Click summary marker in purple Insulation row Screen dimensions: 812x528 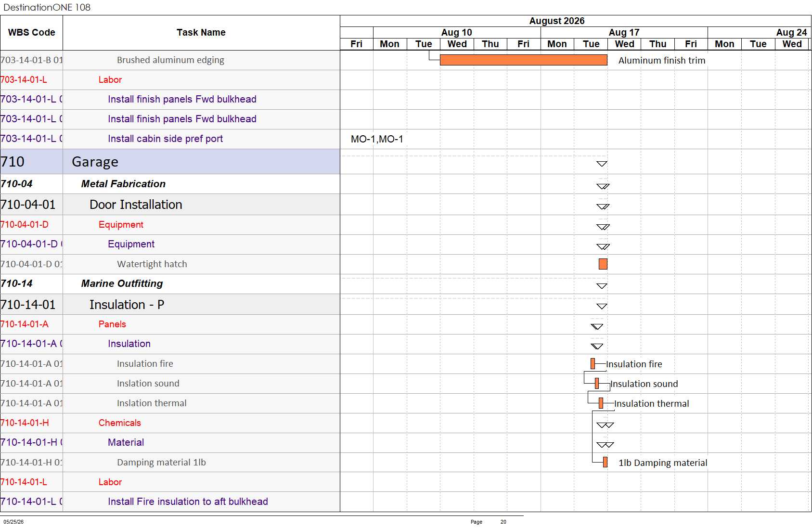(597, 346)
